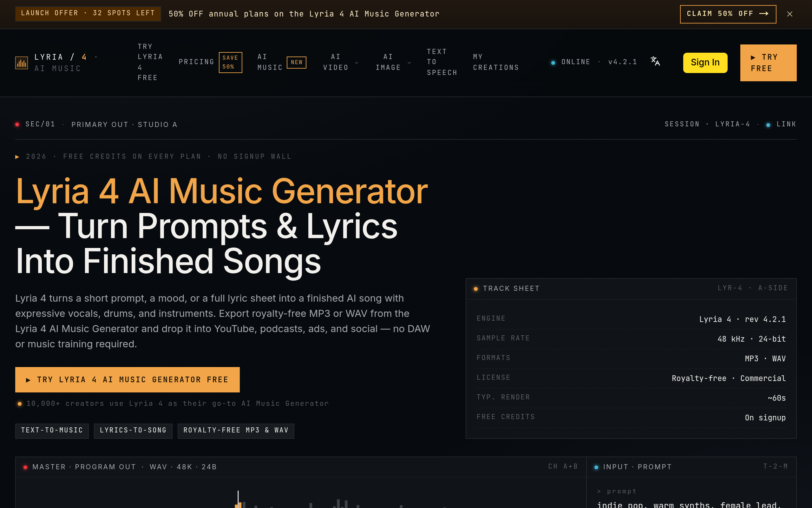The height and width of the screenshot is (508, 812).
Task: Click the Track Sheet header
Action: click(631, 289)
